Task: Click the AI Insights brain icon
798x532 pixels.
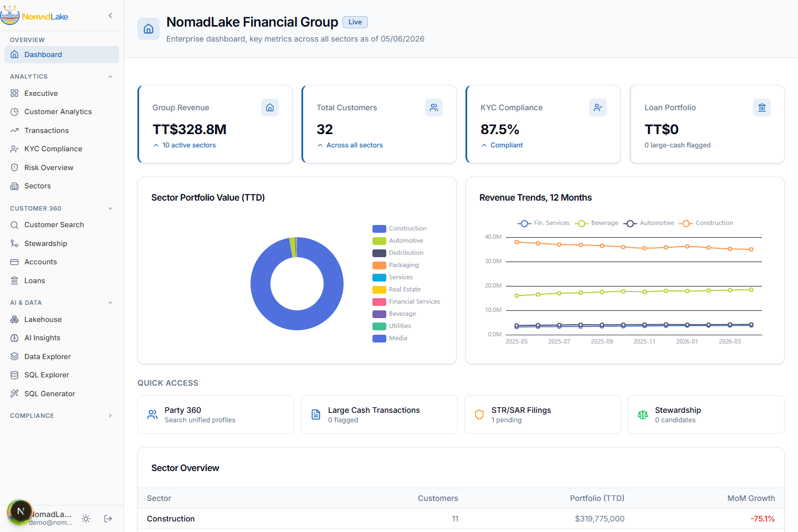Action: click(x=14, y=338)
